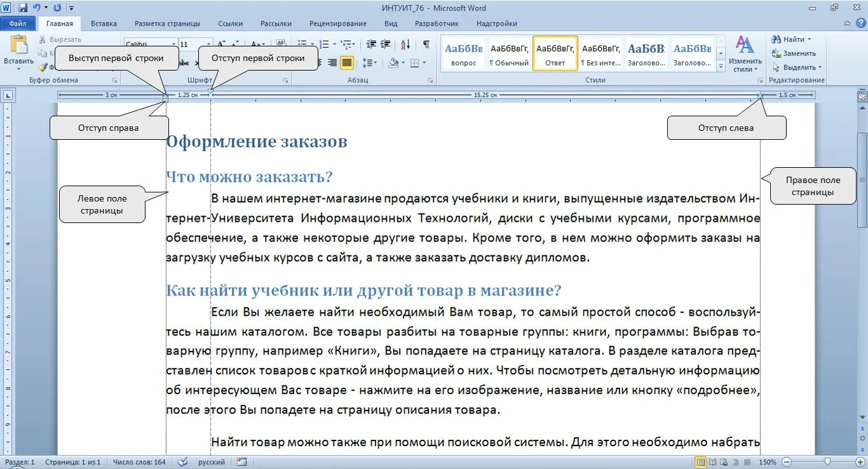
Task: Apply the Ответ style
Action: [x=555, y=53]
